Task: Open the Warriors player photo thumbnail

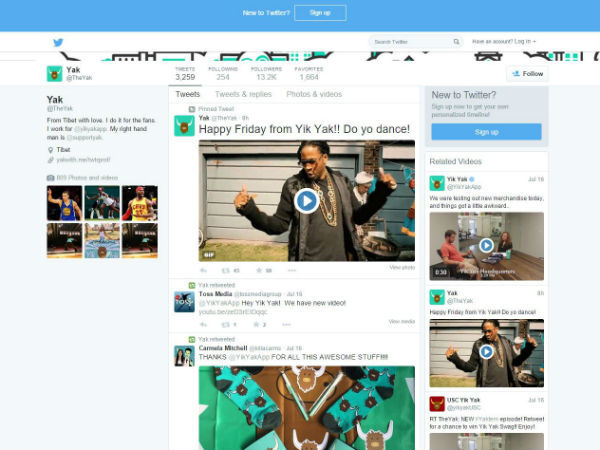Action: (x=64, y=203)
